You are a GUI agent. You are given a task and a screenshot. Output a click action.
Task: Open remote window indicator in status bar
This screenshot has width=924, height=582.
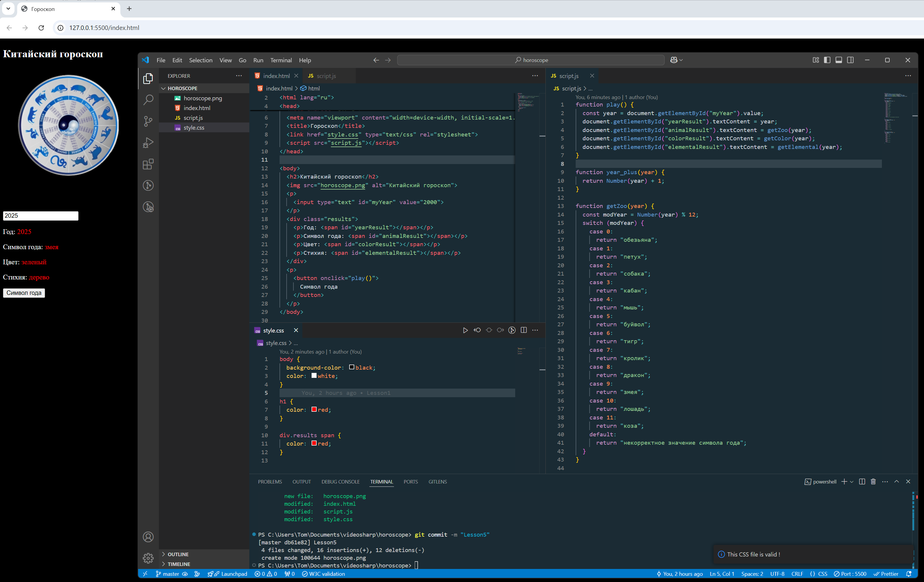pos(145,574)
